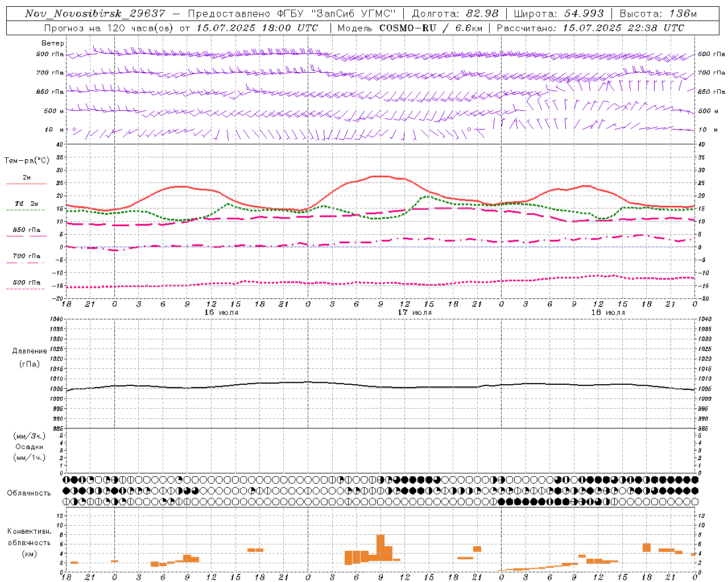Click the (мм/1ч.) precipitation unit label
This screenshot has width=728, height=582.
30,458
